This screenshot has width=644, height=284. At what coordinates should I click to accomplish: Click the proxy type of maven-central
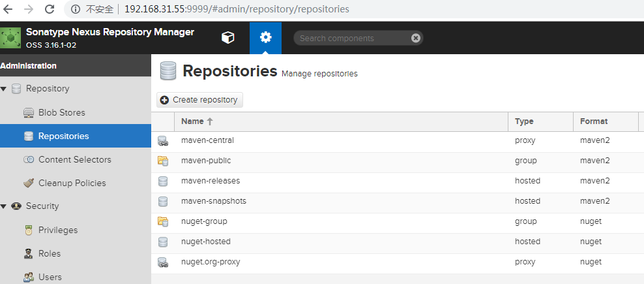(x=525, y=141)
